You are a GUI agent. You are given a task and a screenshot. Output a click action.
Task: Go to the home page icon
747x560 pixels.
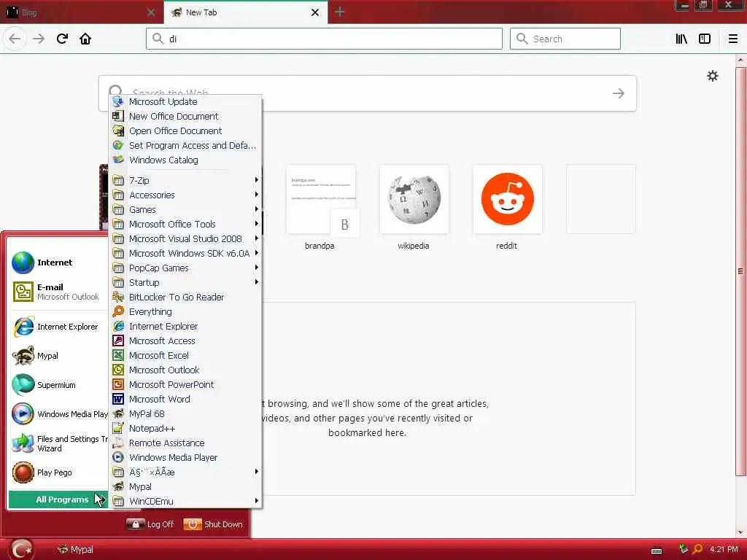point(85,39)
